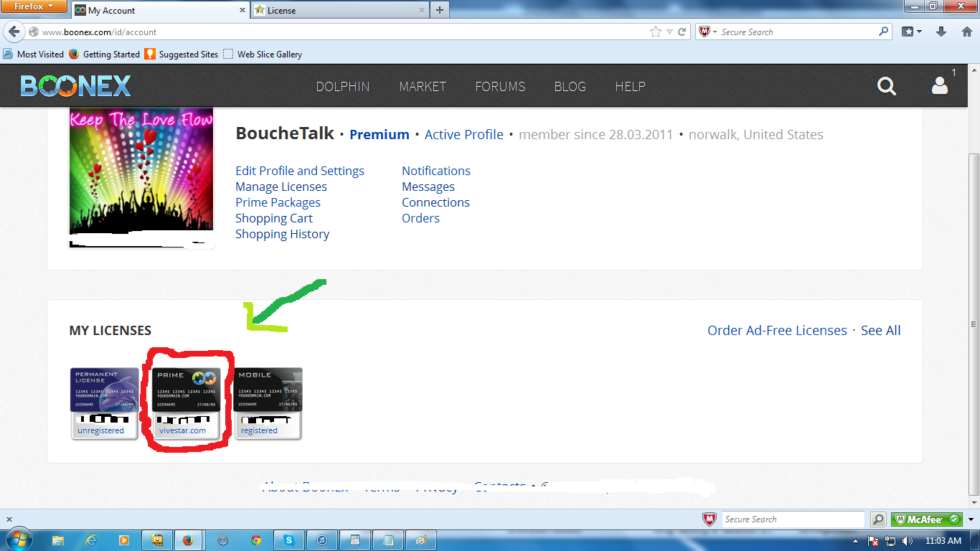The image size is (980, 551).
Task: Click the network tray icon
Action: coord(891,541)
